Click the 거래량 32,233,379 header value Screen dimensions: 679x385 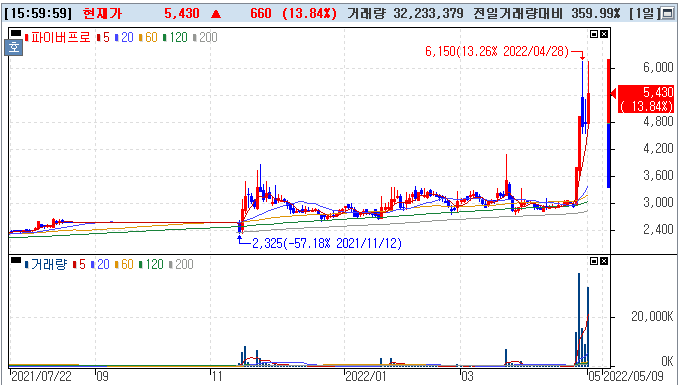[405, 13]
